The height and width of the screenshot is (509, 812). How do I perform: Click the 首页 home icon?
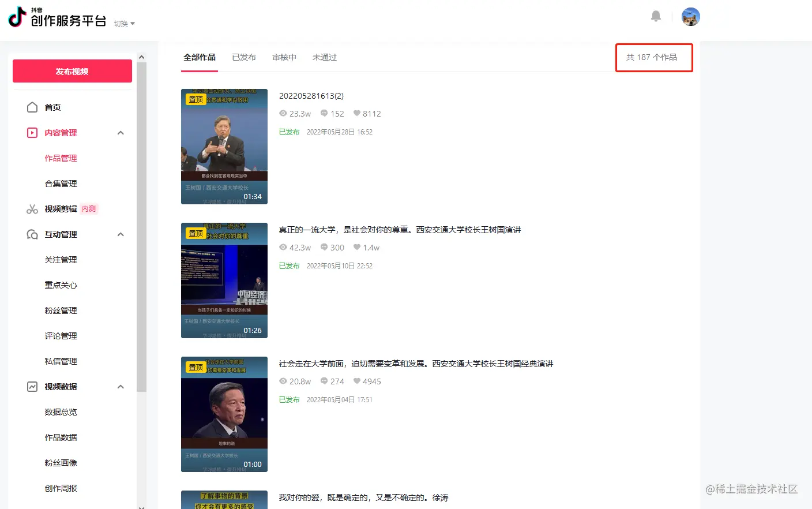pyautogui.click(x=32, y=107)
